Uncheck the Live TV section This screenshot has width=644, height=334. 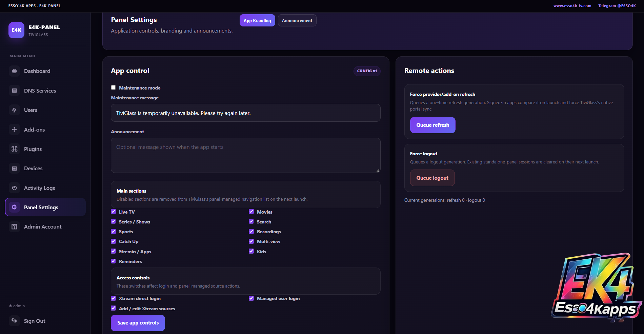pyautogui.click(x=113, y=212)
